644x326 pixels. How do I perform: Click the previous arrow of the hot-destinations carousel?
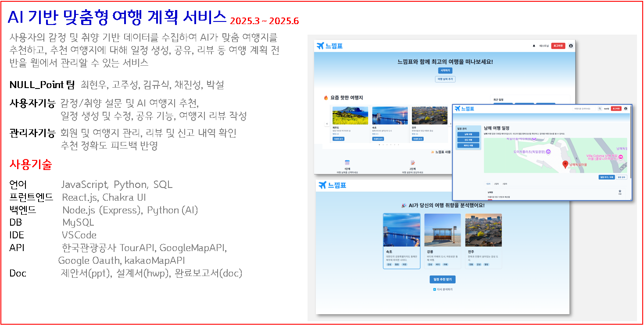click(326, 124)
